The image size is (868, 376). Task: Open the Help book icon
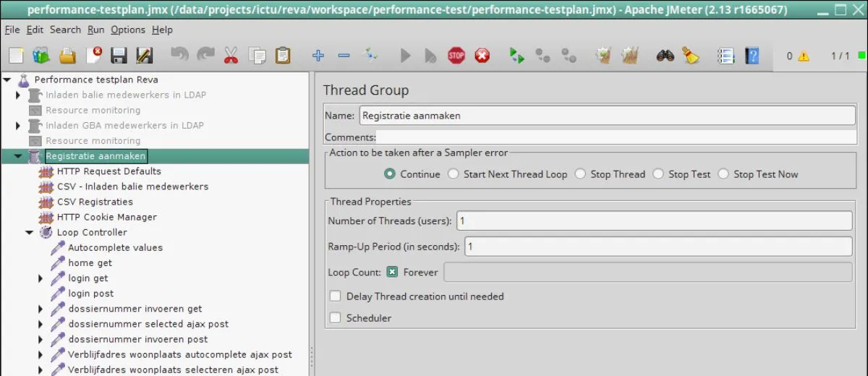[x=752, y=56]
